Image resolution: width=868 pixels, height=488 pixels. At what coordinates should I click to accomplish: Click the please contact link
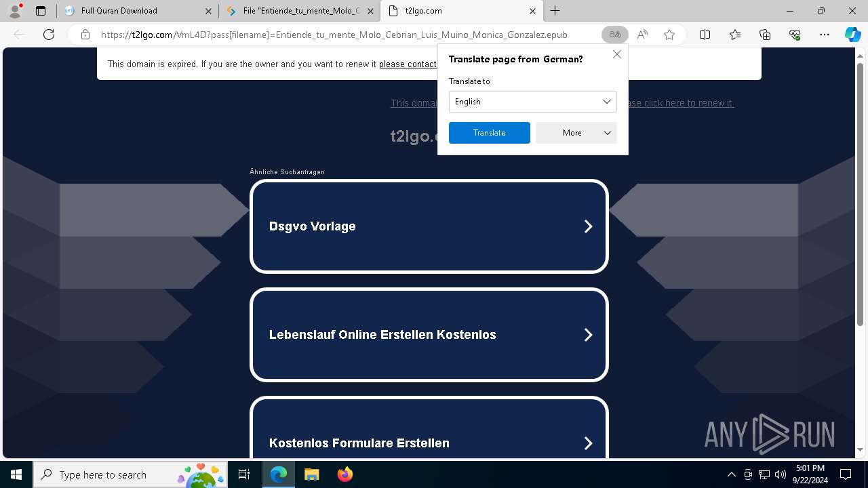point(408,64)
